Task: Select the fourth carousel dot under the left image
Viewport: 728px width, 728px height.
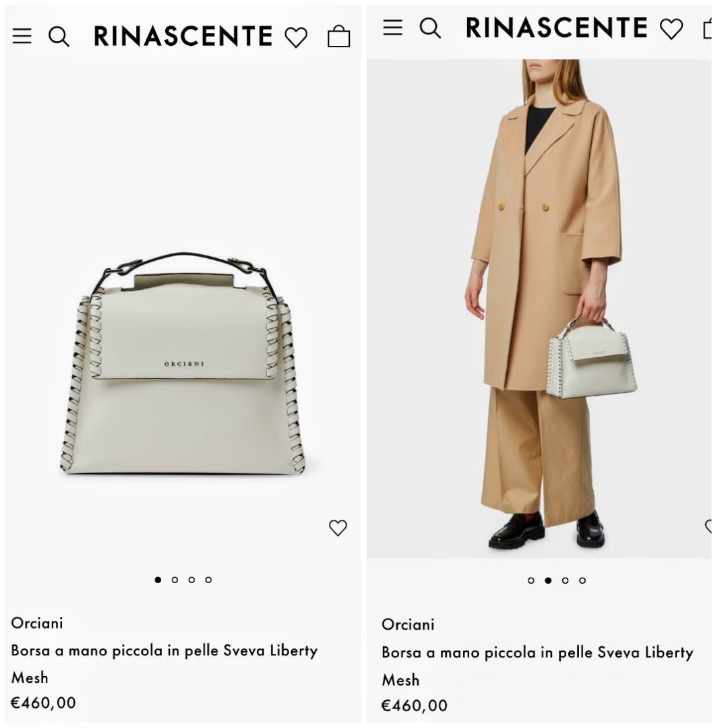Action: 208,580
